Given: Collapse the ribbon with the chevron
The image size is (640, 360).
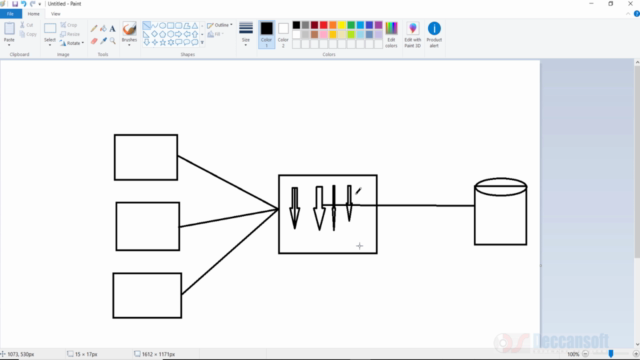Looking at the screenshot, I should 628,13.
